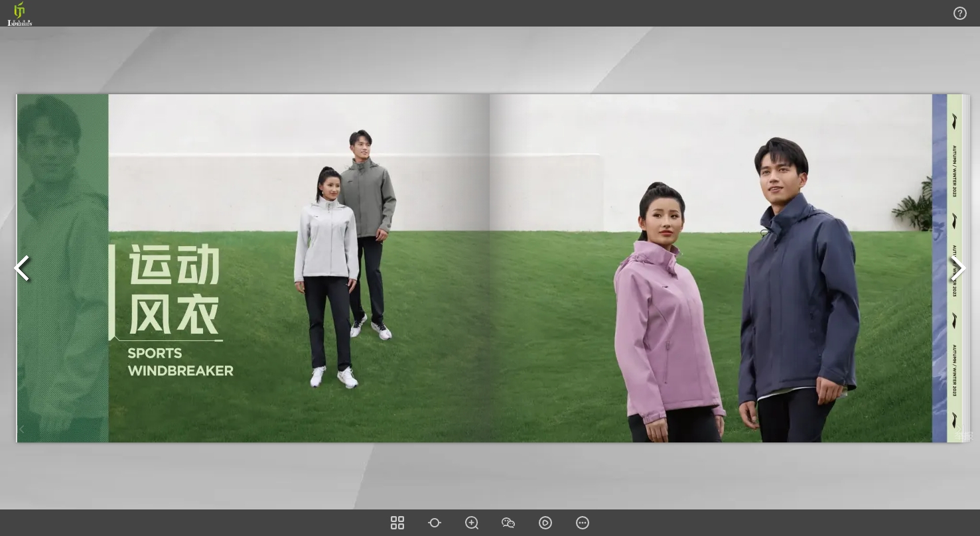Image resolution: width=980 pixels, height=536 pixels.
Task: Go to the previous page with the large left arrow
Action: (x=22, y=268)
